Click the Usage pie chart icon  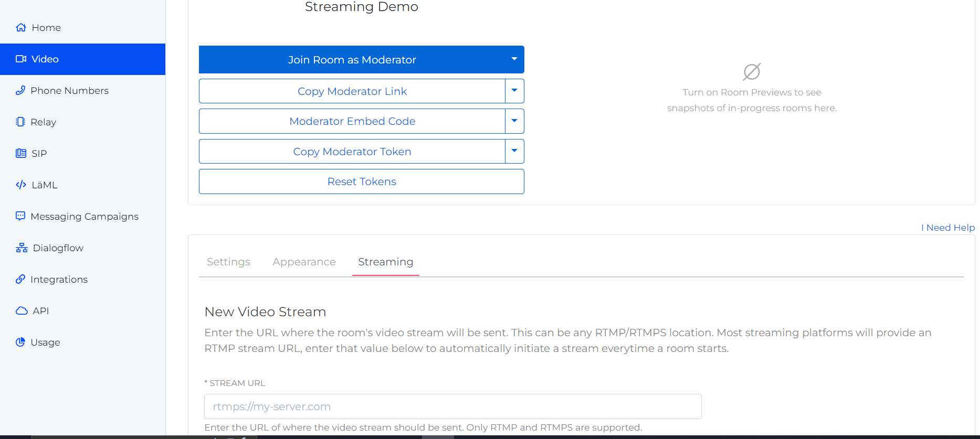(x=20, y=342)
